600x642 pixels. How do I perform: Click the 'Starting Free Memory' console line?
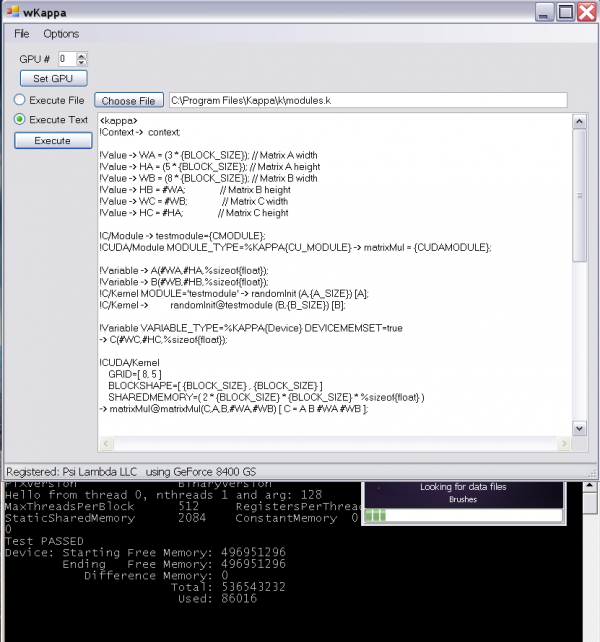click(145, 552)
